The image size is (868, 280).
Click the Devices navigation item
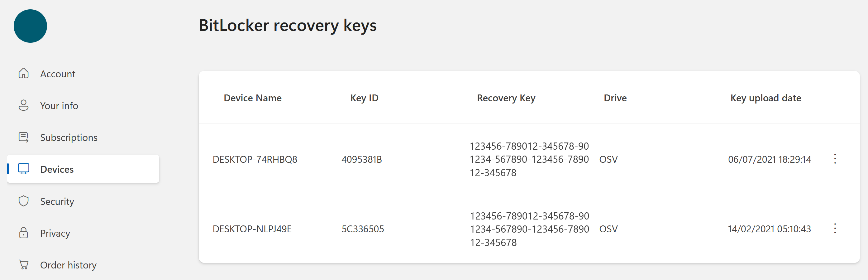click(57, 169)
